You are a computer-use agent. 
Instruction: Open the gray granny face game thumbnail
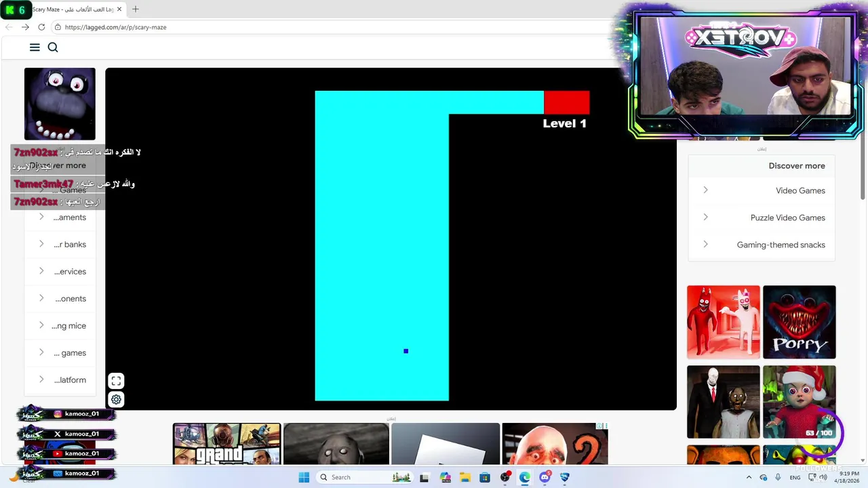coord(336,444)
